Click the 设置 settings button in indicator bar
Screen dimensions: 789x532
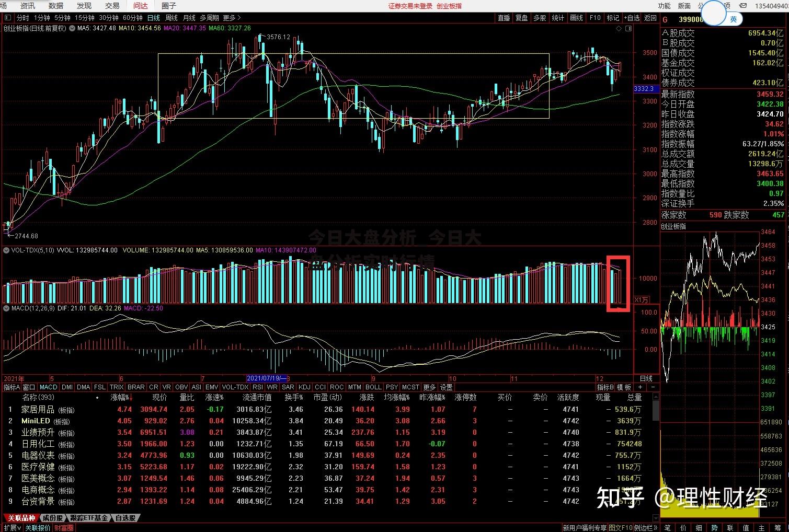[x=446, y=387]
